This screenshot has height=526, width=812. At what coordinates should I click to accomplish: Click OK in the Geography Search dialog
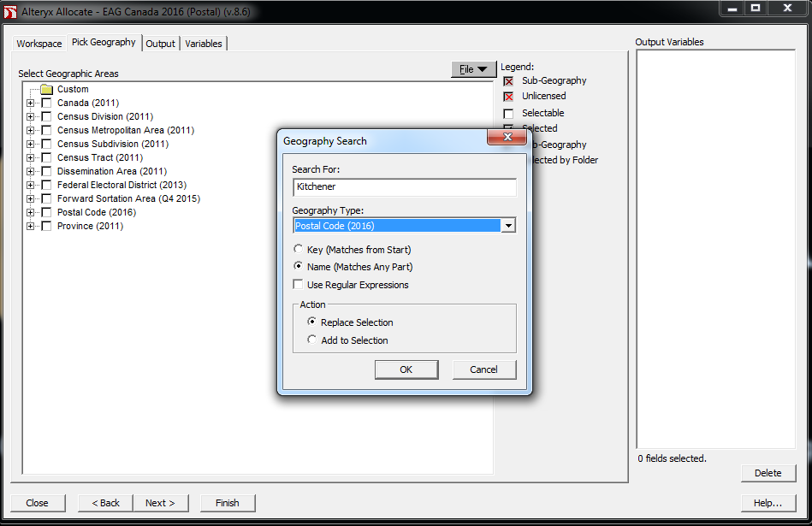pos(406,369)
